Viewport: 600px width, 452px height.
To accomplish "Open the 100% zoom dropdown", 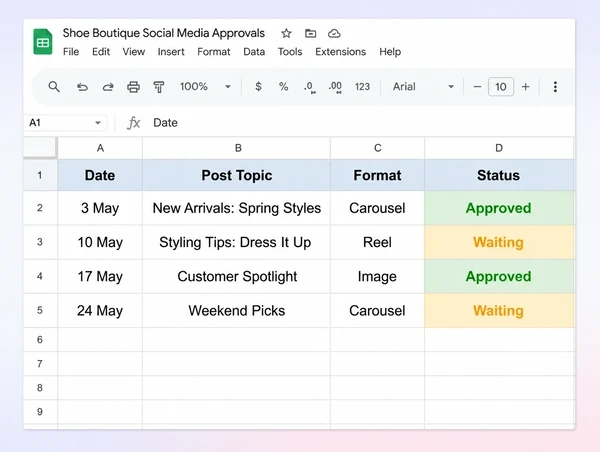I will pos(205,86).
